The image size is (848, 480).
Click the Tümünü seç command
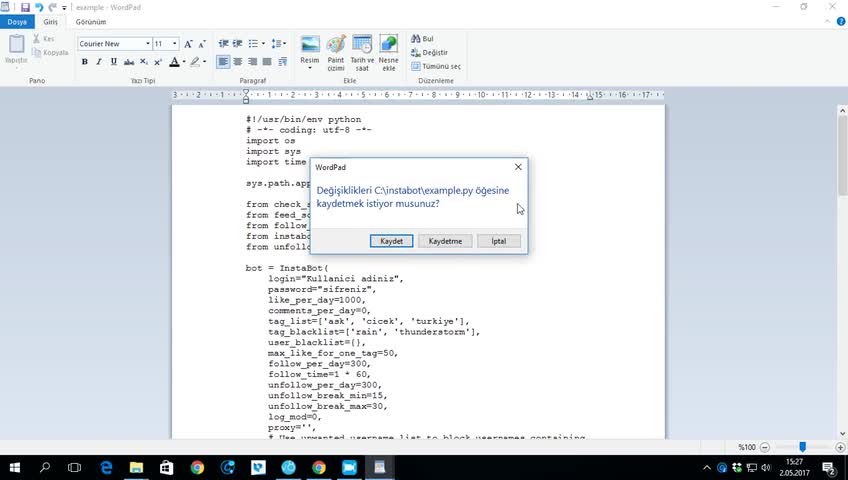[x=436, y=66]
